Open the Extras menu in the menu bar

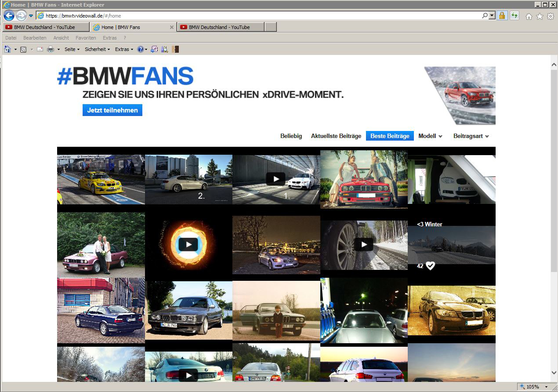pos(110,38)
